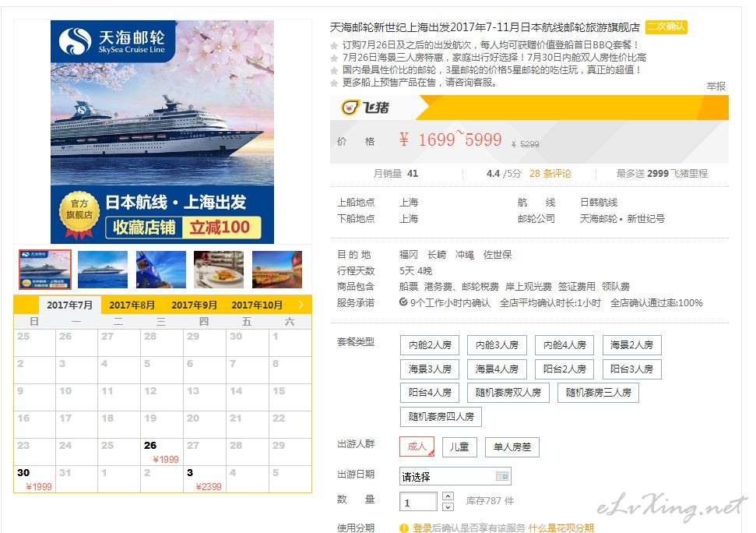Select the 内舱4人房 package
Image resolution: width=756 pixels, height=533 pixels.
click(x=564, y=345)
